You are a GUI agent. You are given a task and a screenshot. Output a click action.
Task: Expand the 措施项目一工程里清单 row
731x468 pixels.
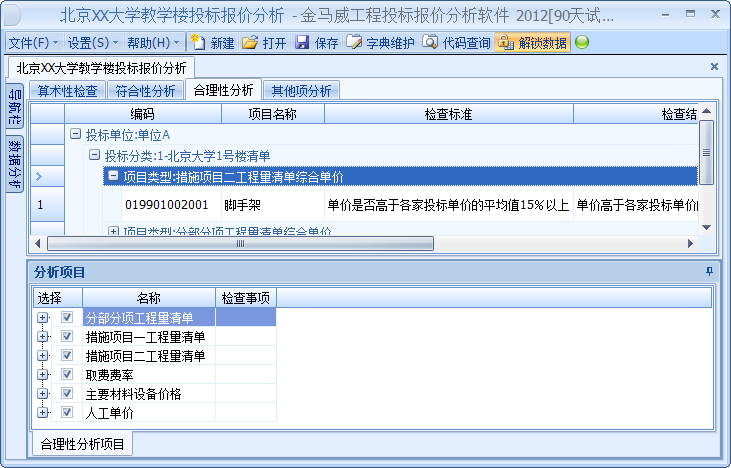coord(42,337)
